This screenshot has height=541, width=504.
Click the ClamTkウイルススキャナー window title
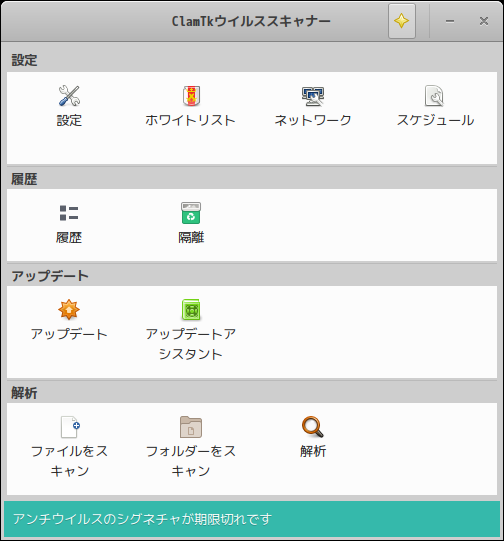click(251, 21)
